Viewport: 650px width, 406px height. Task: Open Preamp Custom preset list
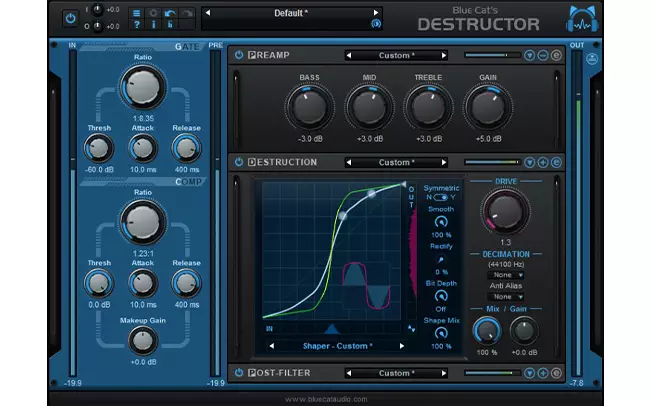(396, 55)
